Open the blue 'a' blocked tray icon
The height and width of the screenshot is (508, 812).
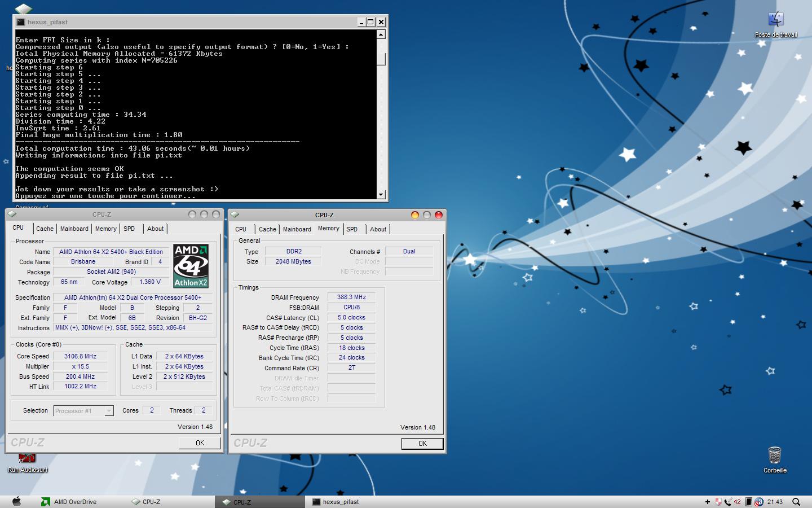coord(759,502)
